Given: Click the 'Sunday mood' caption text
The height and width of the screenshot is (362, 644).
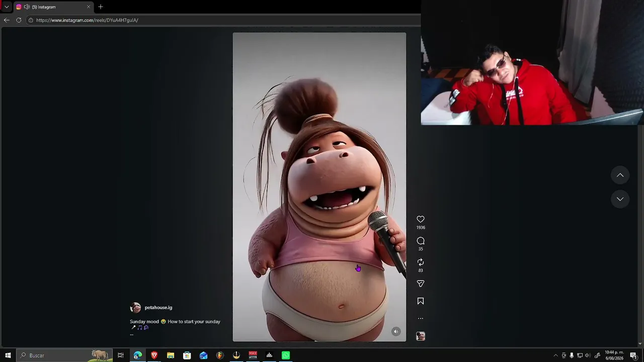Looking at the screenshot, I should (x=144, y=322).
